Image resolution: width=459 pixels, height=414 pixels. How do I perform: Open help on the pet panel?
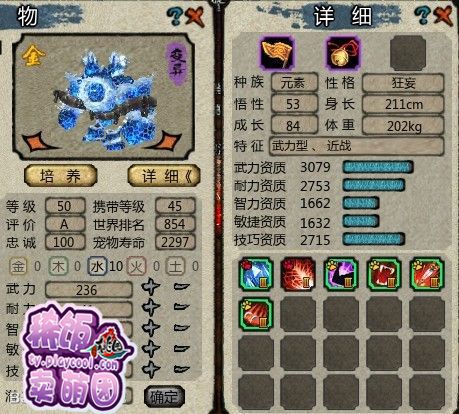pyautogui.click(x=175, y=16)
